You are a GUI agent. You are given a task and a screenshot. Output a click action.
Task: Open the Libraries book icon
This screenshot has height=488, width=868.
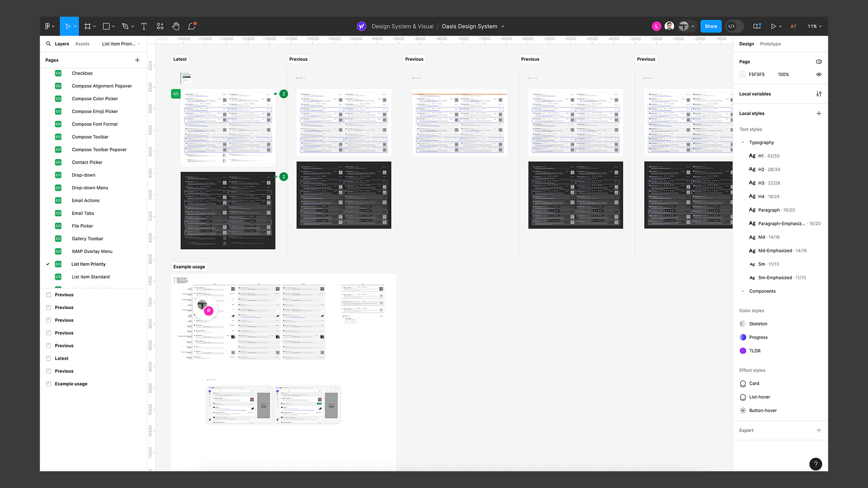[756, 26]
